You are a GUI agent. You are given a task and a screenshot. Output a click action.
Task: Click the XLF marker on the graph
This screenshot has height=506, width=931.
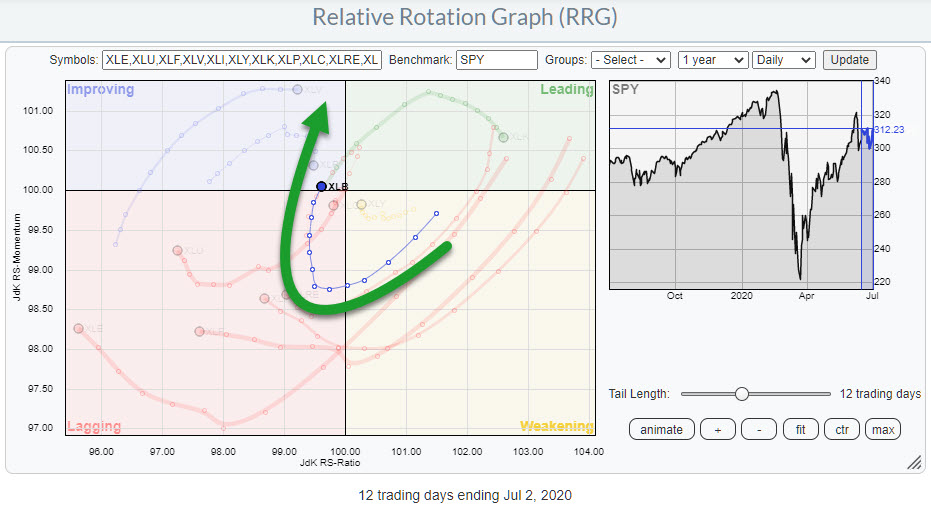point(199,331)
